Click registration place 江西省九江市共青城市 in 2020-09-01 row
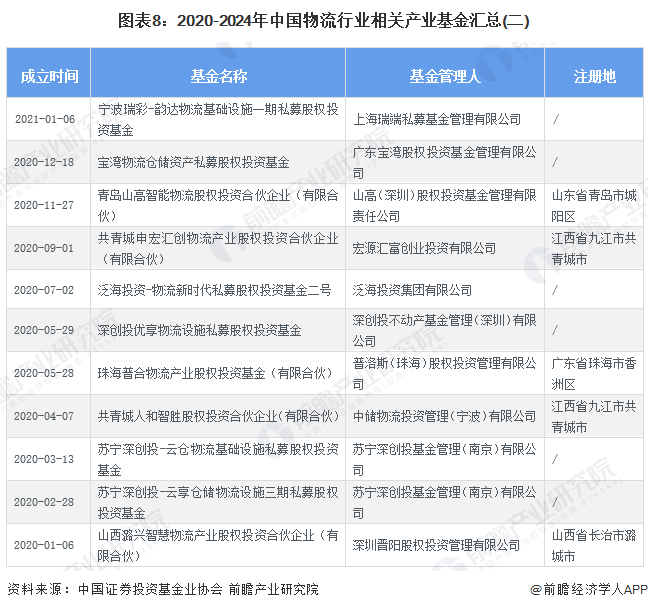 pyautogui.click(x=594, y=248)
